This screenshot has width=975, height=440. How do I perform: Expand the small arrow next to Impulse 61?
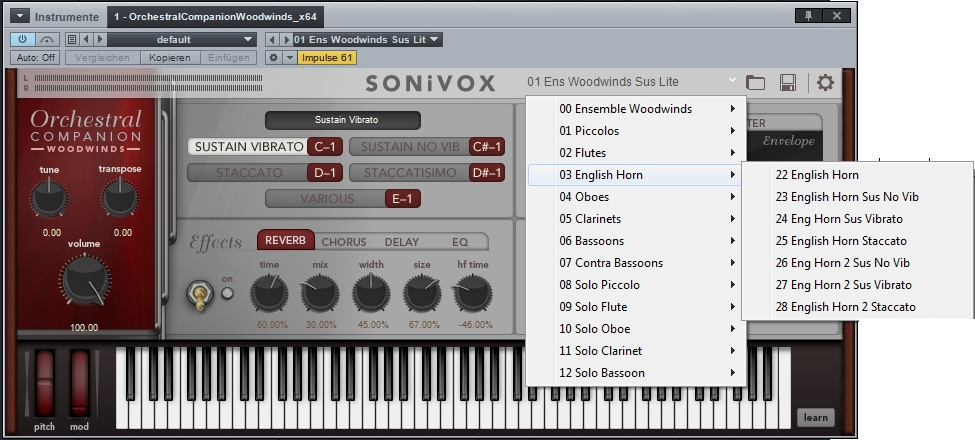pos(290,58)
